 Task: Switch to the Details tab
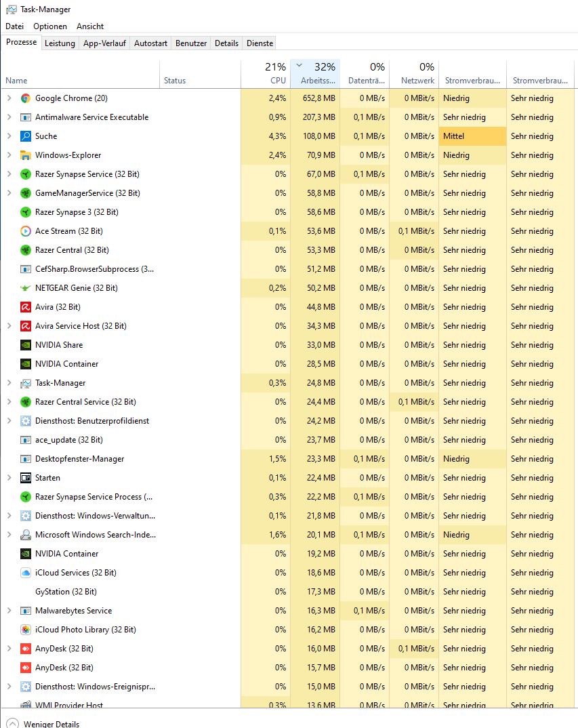[x=226, y=43]
